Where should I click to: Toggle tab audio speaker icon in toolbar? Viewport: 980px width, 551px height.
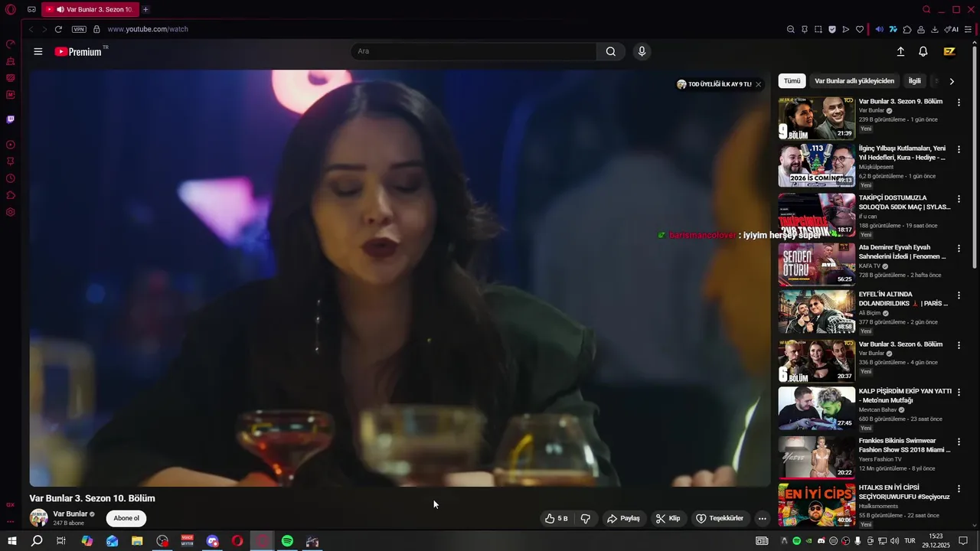879,29
